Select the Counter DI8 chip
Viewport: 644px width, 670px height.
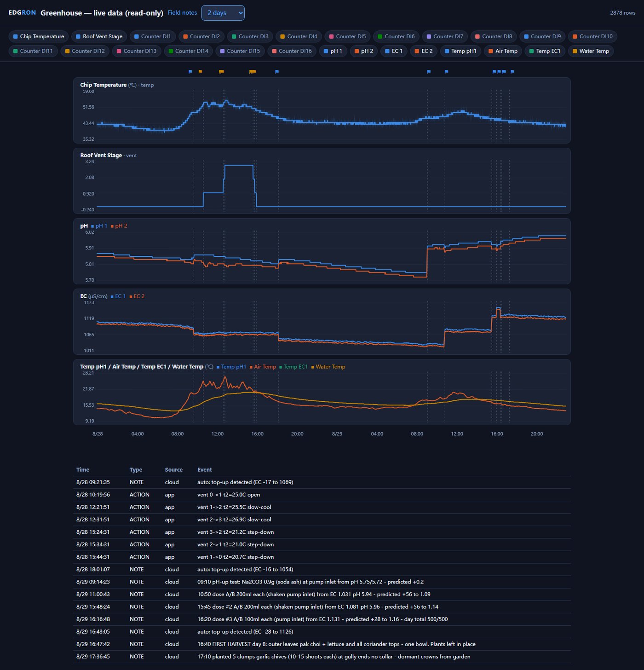494,36
